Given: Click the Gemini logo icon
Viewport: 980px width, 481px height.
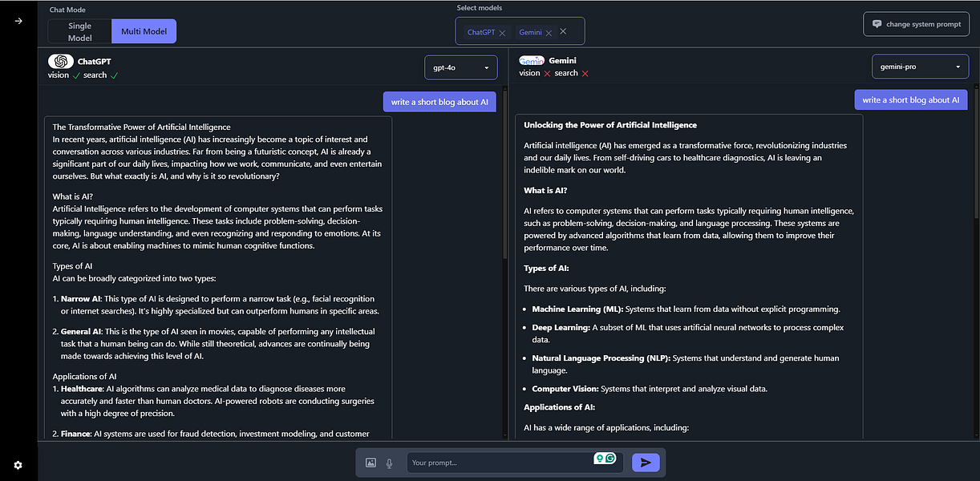Looking at the screenshot, I should point(532,60).
